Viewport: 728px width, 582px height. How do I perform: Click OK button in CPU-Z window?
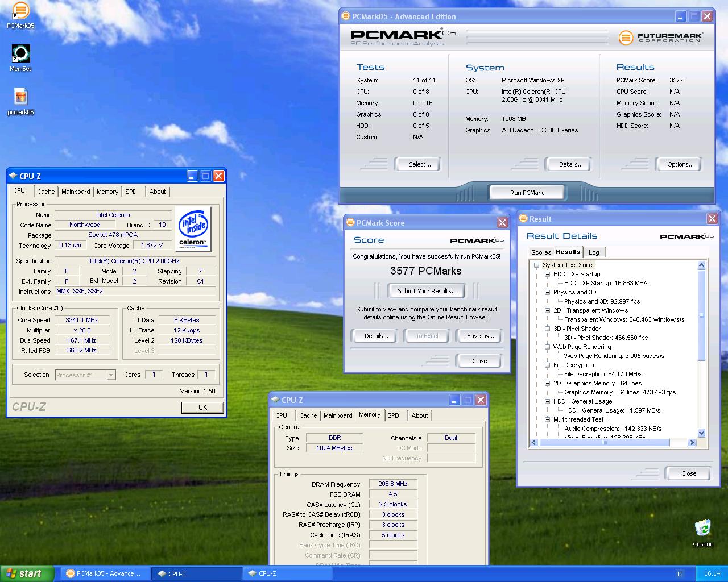point(202,408)
